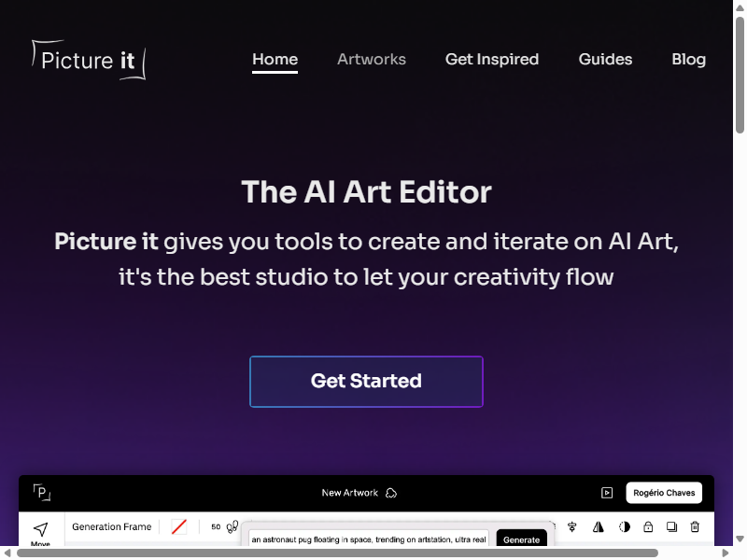The image size is (747, 560).
Task: Click the scroll down arrow
Action: pyautogui.click(x=740, y=539)
